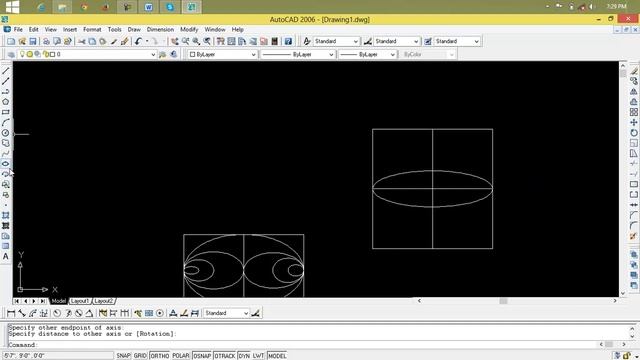Image resolution: width=640 pixels, height=360 pixels.
Task: Select the Line tool in Draw toolbar
Action: coord(6,71)
